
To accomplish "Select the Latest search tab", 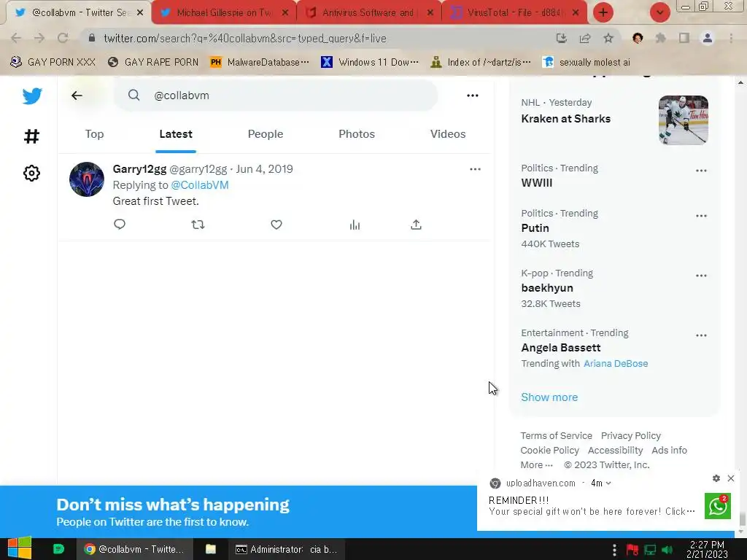I will 176,134.
